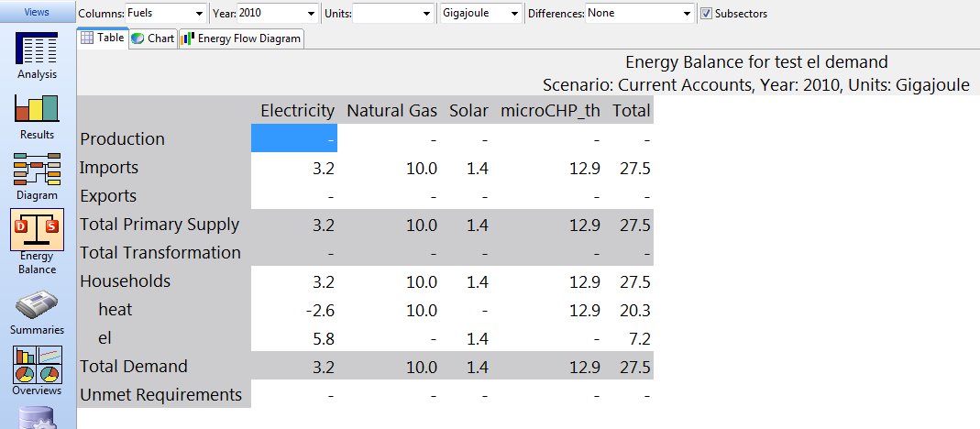Open the Columns dropdown showing Fuels
Screen dimensions: 980x429
(166, 13)
